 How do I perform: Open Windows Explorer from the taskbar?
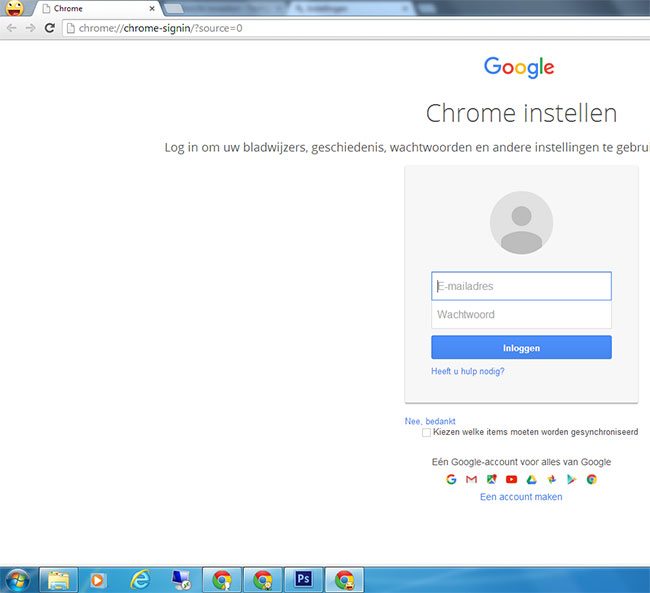(x=58, y=580)
